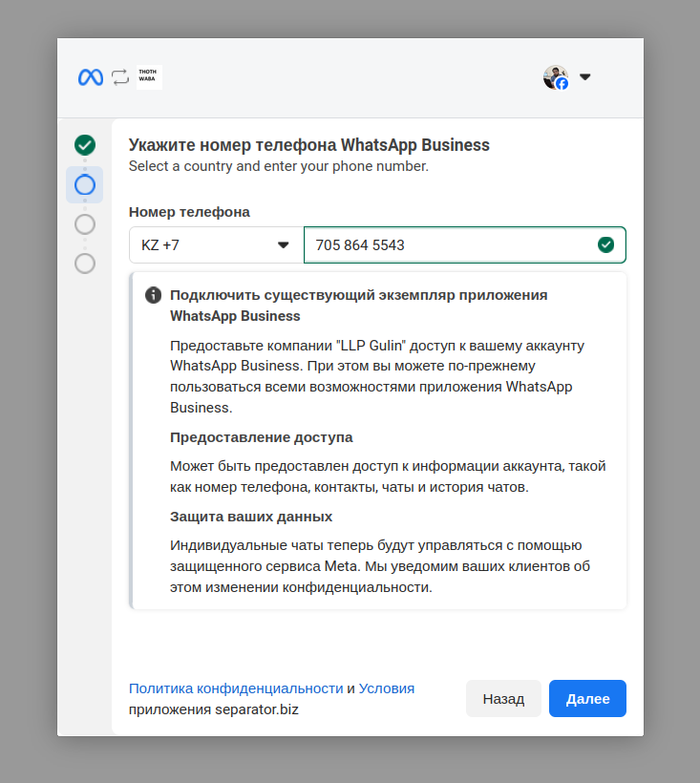Click the text Select a country and enter your phone number
The height and width of the screenshot is (783, 700).
tap(279, 166)
